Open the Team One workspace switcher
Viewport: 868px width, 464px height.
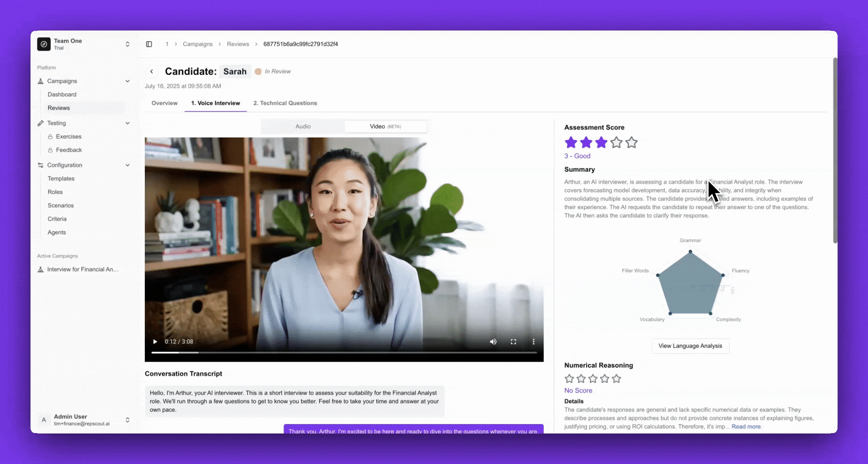(128, 44)
